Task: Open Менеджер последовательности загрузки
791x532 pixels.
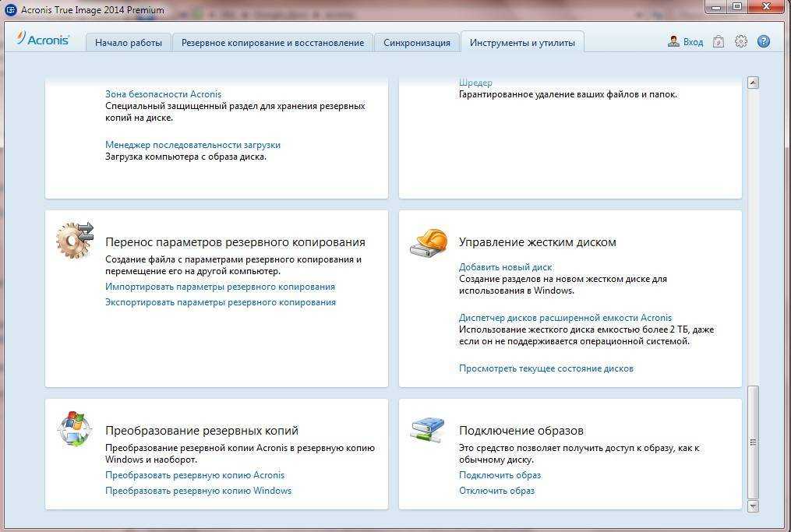Action: tap(192, 145)
